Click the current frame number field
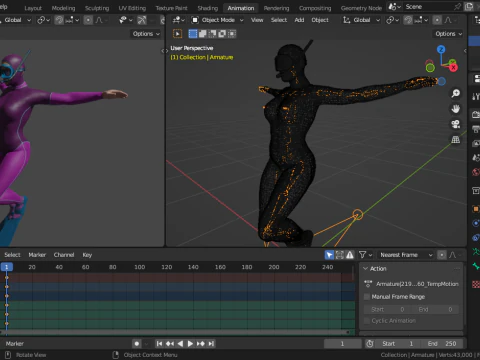 pyautogui.click(x=343, y=344)
